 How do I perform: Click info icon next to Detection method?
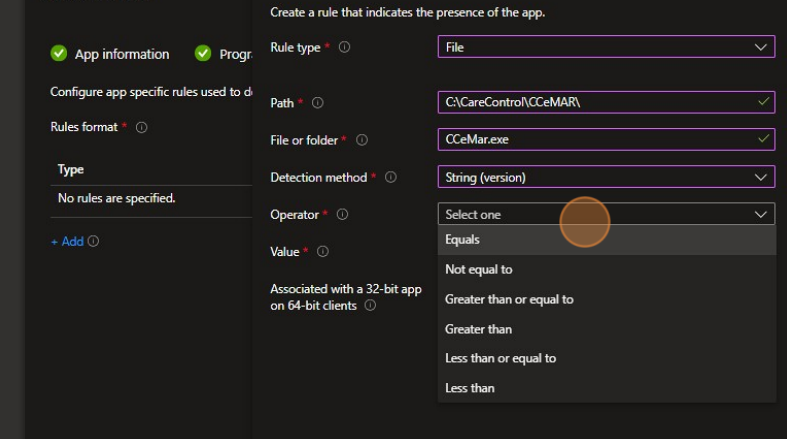coord(391,177)
